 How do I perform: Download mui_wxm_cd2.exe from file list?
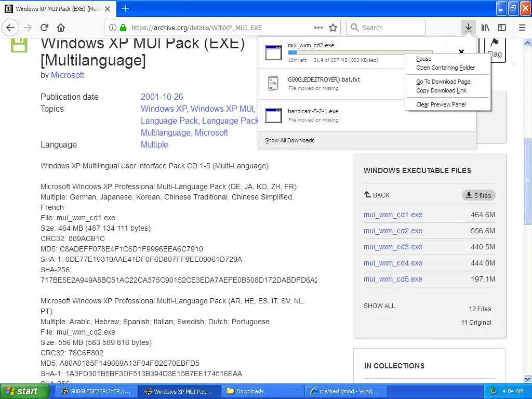point(393,231)
